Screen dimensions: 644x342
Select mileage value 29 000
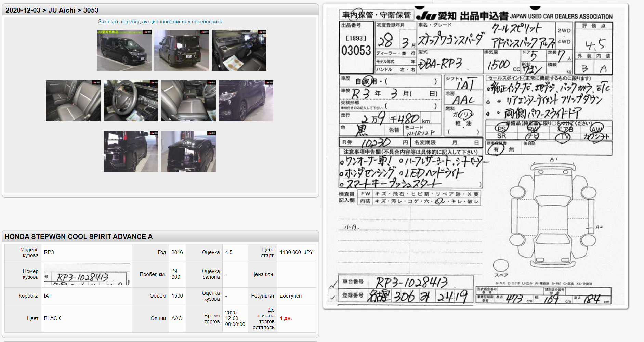(x=176, y=274)
